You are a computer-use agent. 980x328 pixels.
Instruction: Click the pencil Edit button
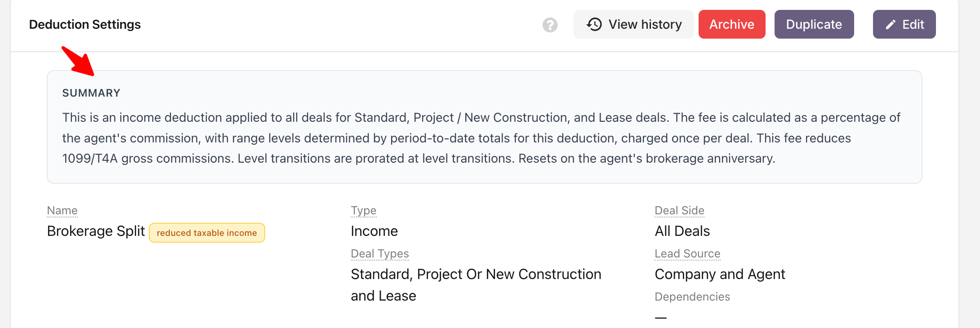tap(904, 24)
